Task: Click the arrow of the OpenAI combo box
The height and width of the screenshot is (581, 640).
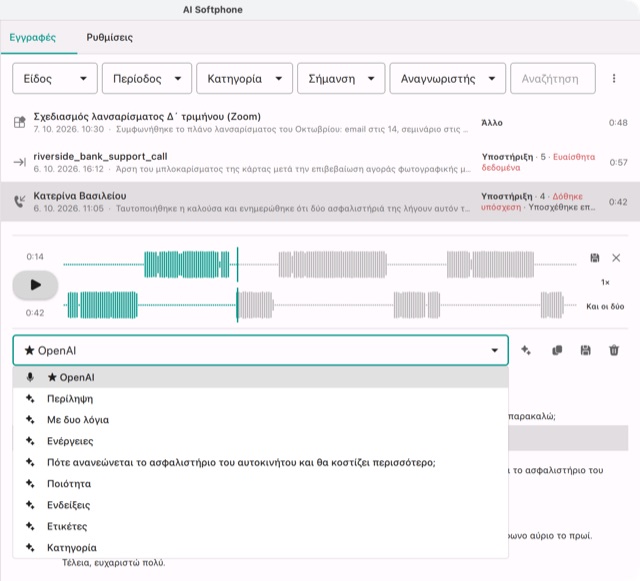Action: click(x=494, y=350)
